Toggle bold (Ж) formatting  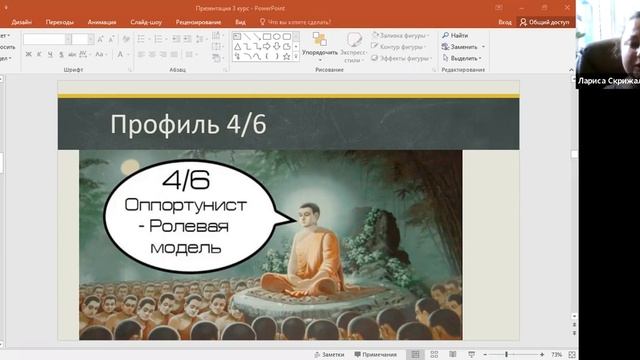[29, 54]
